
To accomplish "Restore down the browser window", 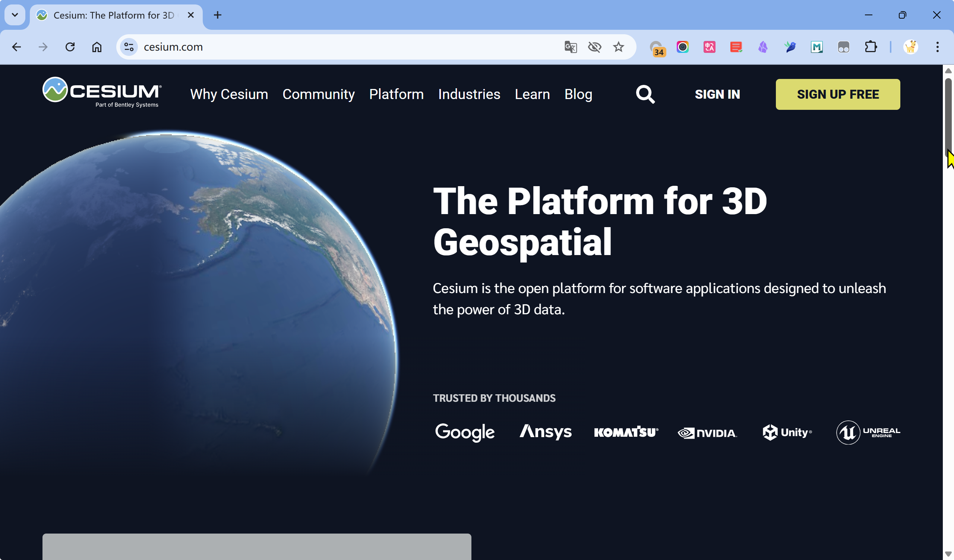I will (x=903, y=15).
